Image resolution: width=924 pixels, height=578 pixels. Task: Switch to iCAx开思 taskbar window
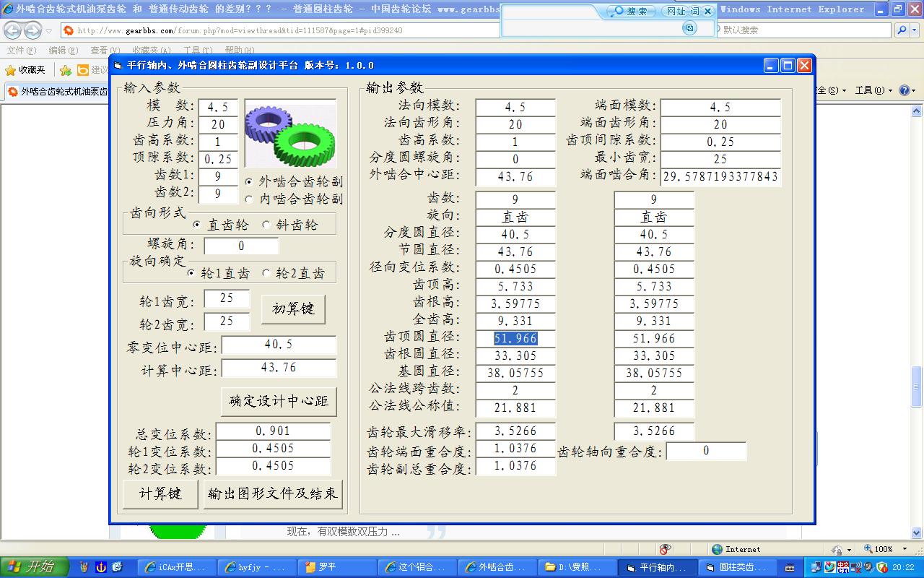tap(177, 567)
